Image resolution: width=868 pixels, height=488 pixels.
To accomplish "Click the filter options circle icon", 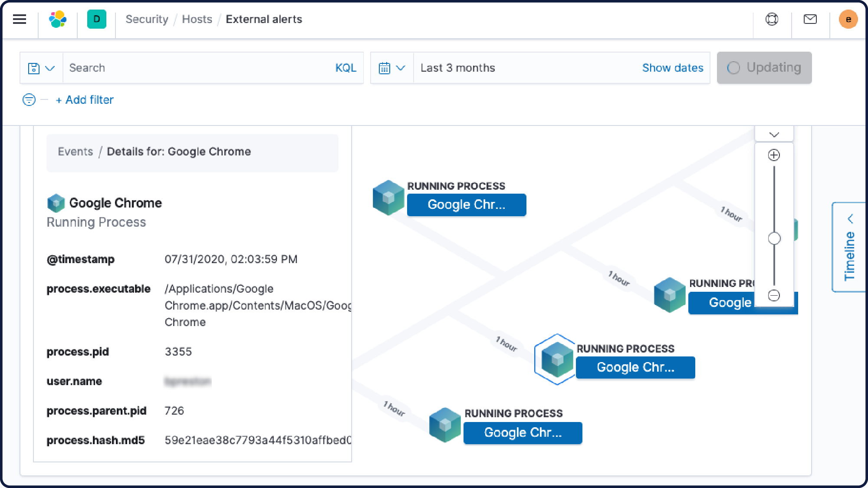I will (x=29, y=100).
